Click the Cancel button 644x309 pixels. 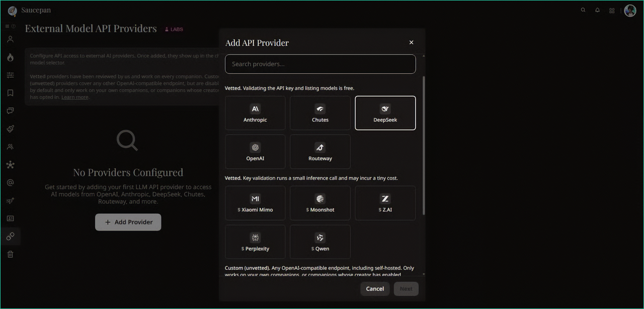tap(375, 289)
